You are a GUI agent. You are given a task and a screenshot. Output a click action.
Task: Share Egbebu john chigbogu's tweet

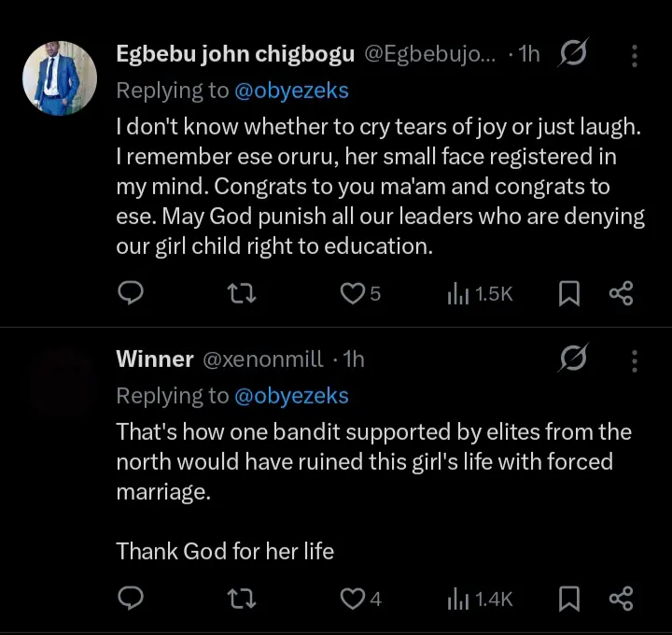[622, 293]
